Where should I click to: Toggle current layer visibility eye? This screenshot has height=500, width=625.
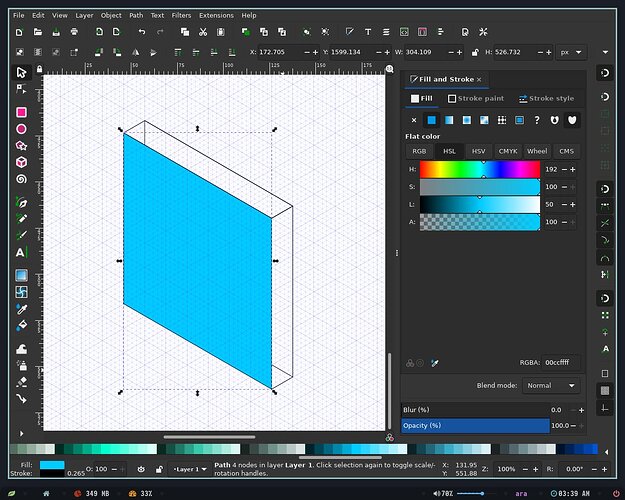click(141, 469)
